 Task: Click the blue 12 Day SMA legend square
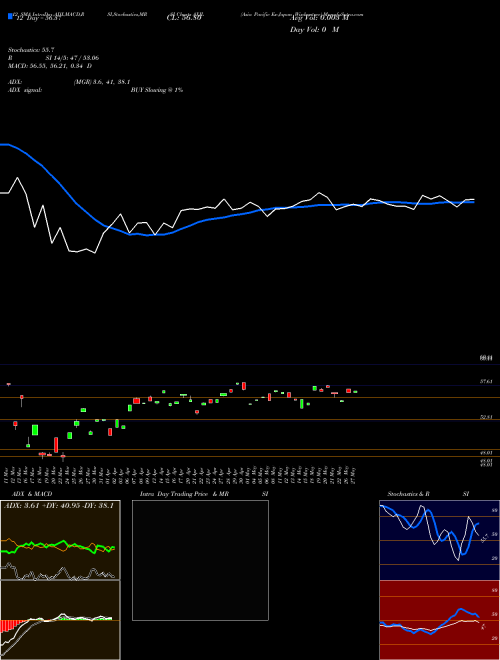(x=10, y=16)
